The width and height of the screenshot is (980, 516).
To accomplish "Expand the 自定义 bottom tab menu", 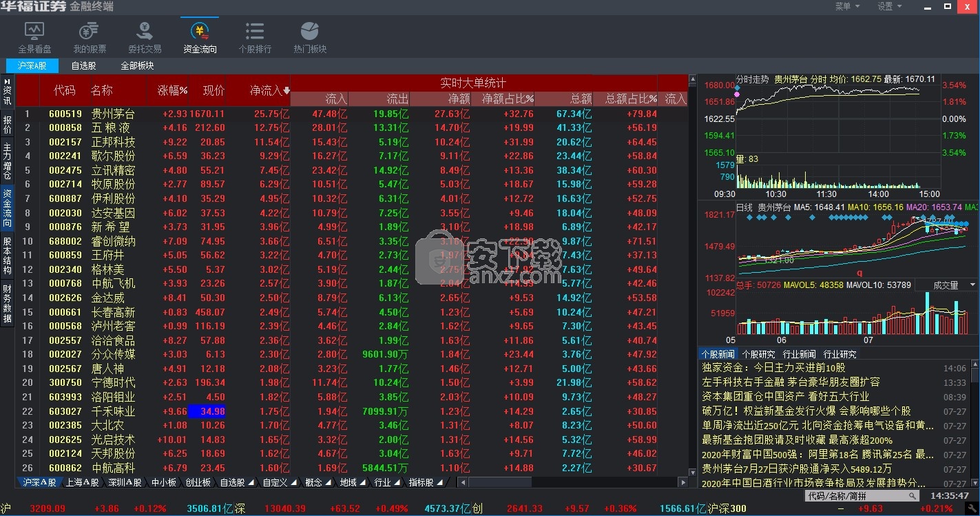I will (294, 482).
